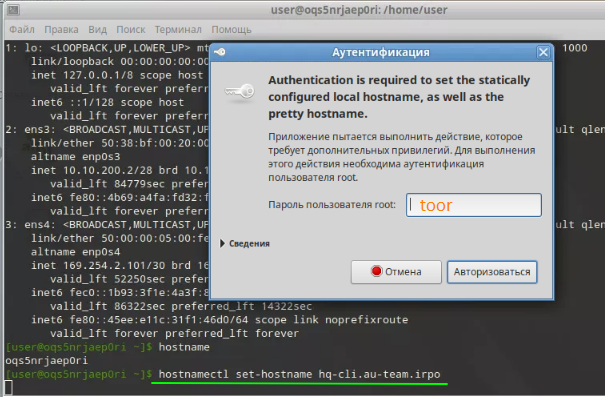Open the Терминал menu
The height and width of the screenshot is (397, 605).
click(x=178, y=29)
